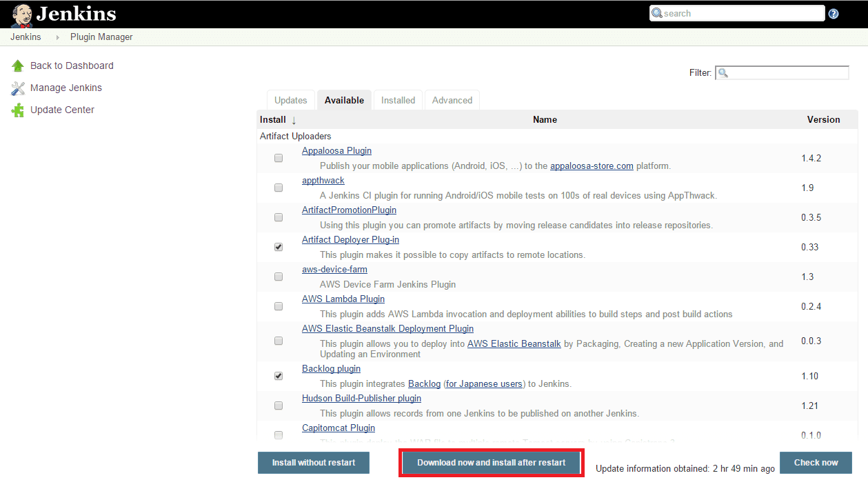Click version 0.2.4 of AWS Lambda Plugin
This screenshot has width=868, height=480.
coord(811,307)
